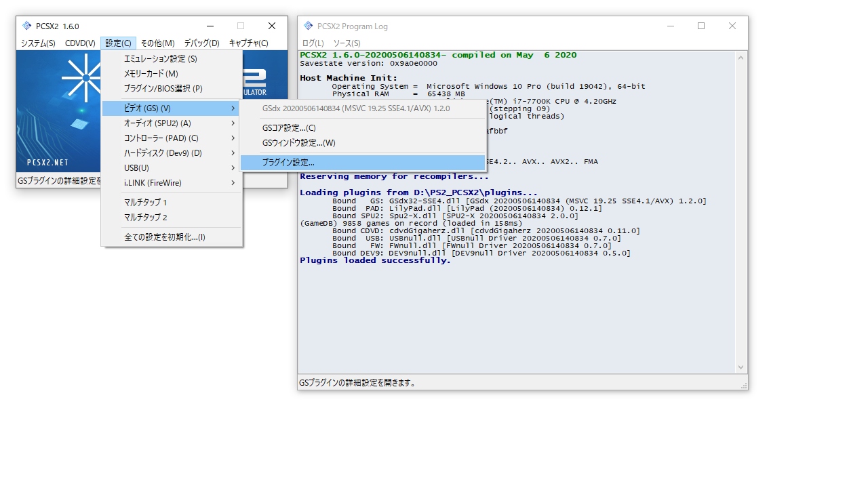Open GSコア設定...(C)
The image size is (868, 488).
pos(363,128)
